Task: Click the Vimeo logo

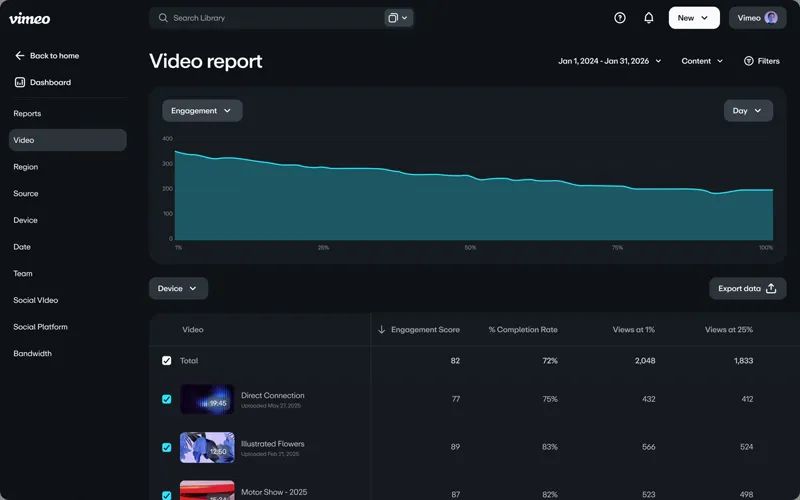Action: coord(29,18)
